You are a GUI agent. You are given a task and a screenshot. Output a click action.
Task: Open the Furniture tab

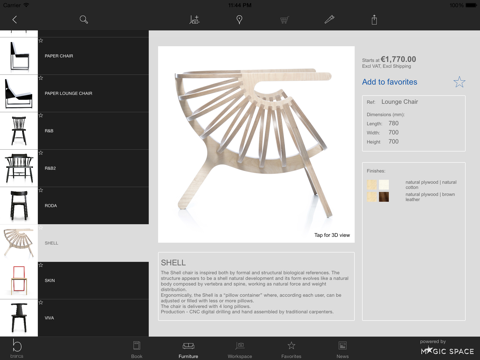click(x=188, y=349)
